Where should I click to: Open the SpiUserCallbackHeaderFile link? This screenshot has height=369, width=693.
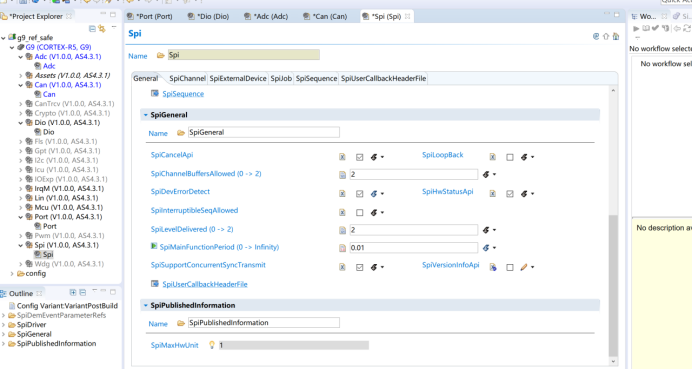[x=205, y=284]
